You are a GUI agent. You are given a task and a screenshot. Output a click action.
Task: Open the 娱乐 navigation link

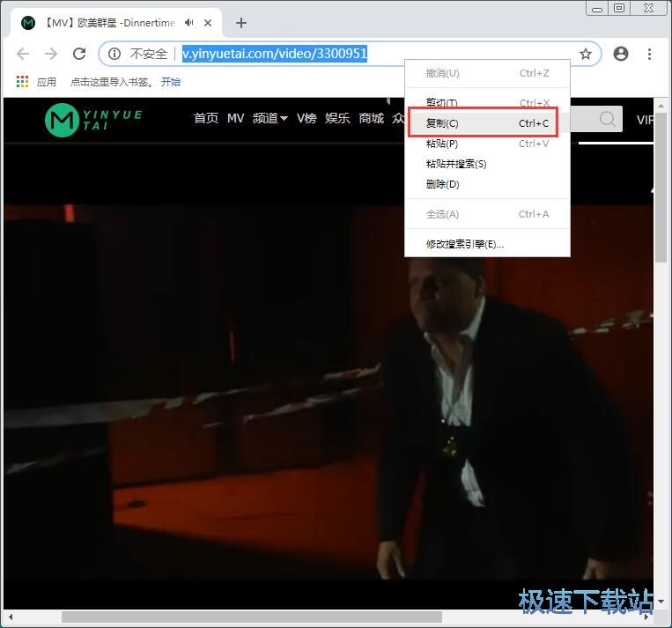coord(337,118)
